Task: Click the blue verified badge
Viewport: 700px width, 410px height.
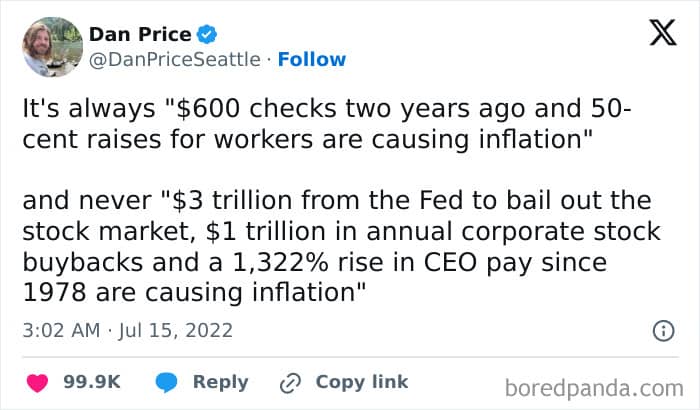Action: (207, 34)
